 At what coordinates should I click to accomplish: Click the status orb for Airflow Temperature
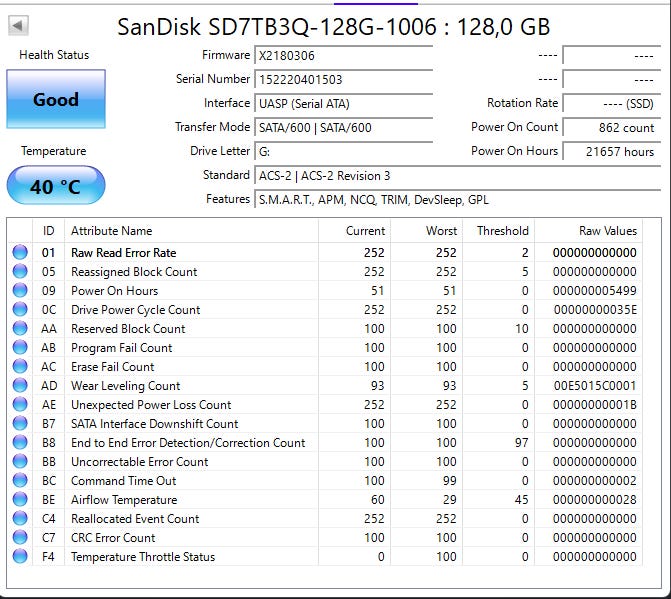20,500
